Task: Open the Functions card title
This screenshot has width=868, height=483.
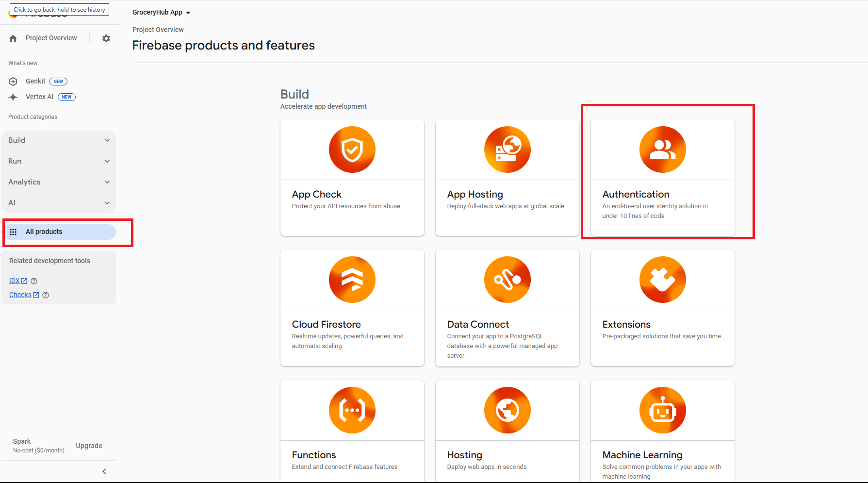Action: tap(314, 455)
